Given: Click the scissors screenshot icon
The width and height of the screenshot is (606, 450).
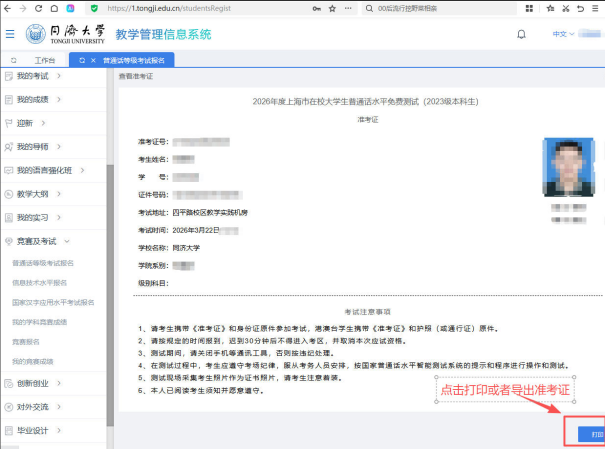Looking at the screenshot, I should point(566,8).
